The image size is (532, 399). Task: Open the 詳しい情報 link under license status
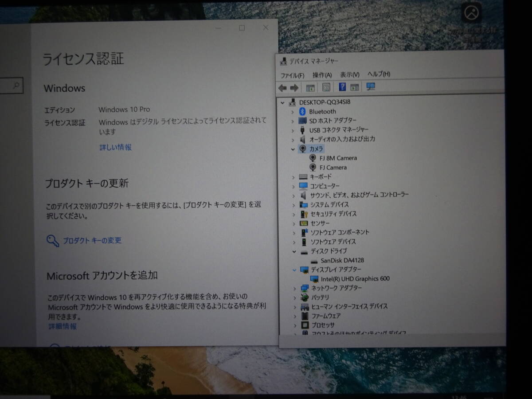coord(116,147)
